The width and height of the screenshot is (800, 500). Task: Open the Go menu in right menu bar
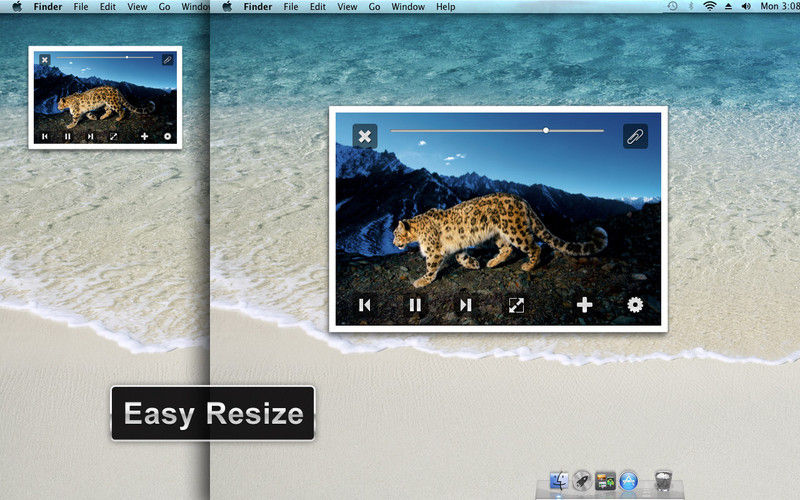tap(371, 7)
